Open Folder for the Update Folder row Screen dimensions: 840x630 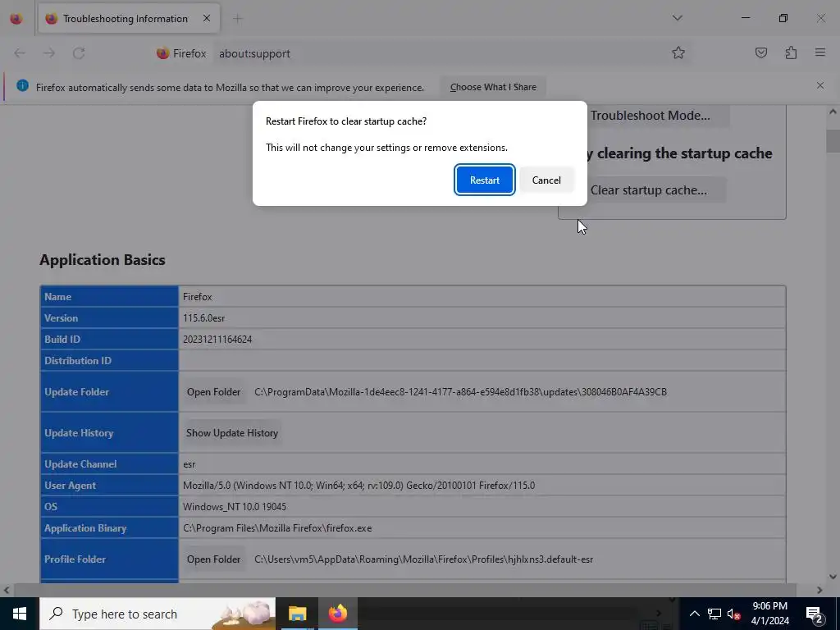click(213, 392)
